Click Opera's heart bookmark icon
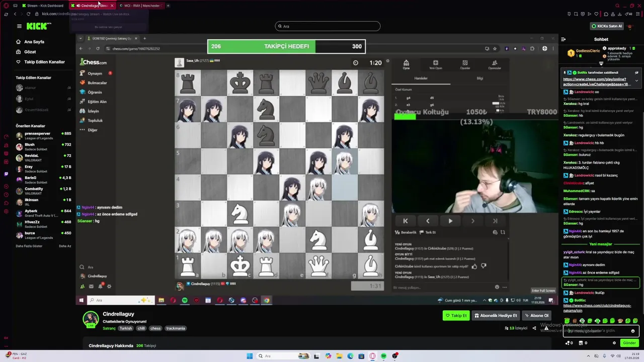The image size is (644, 362). [596, 14]
